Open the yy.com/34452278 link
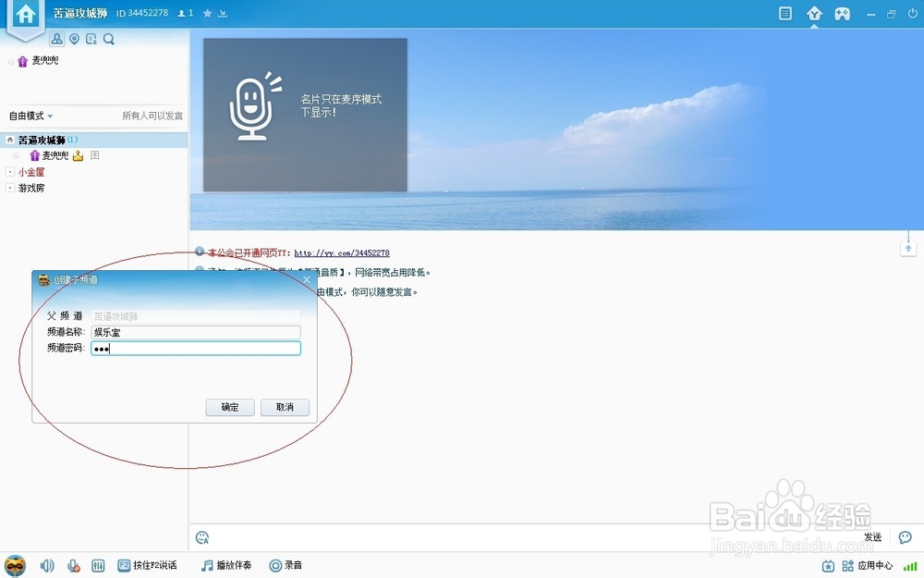Screen dimensions: 924x578 click(x=342, y=253)
